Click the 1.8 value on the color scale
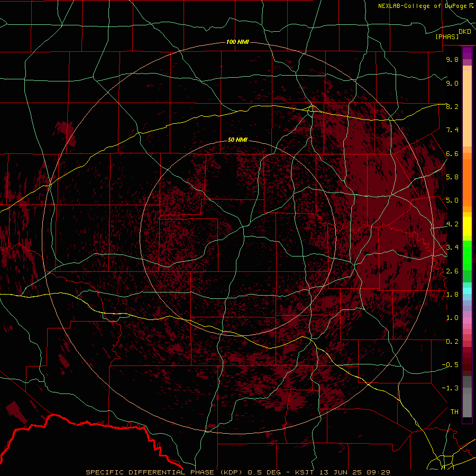 click(452, 295)
